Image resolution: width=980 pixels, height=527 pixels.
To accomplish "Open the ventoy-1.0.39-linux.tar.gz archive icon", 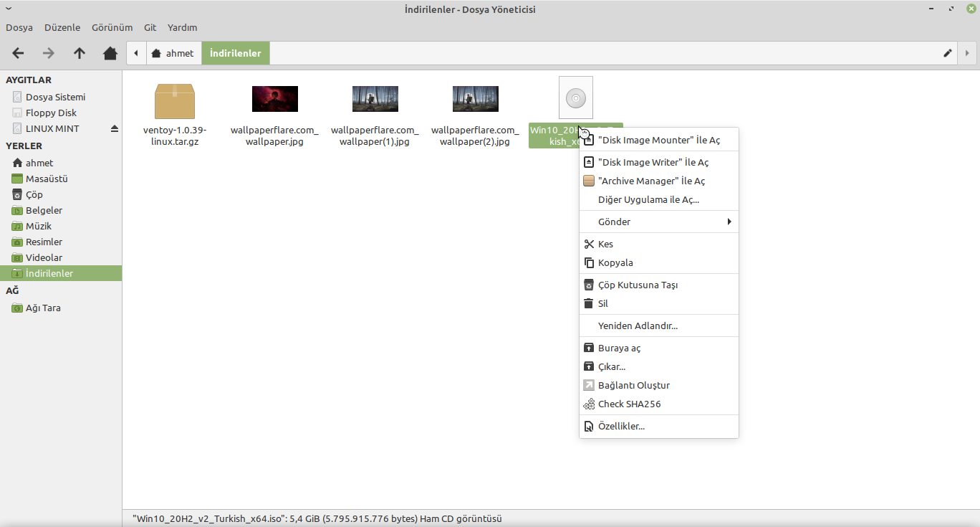I will (x=175, y=101).
